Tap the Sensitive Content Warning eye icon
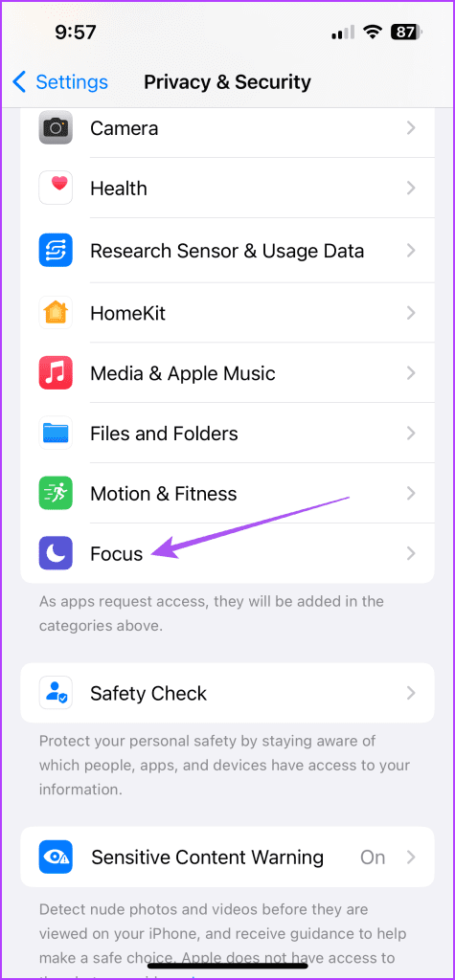The image size is (455, 980). coord(56,857)
